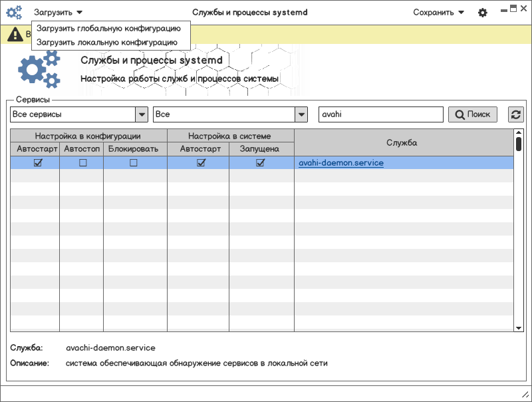Close the window with the X icon
Viewport: 532px width, 402px height.
[x=523, y=9]
